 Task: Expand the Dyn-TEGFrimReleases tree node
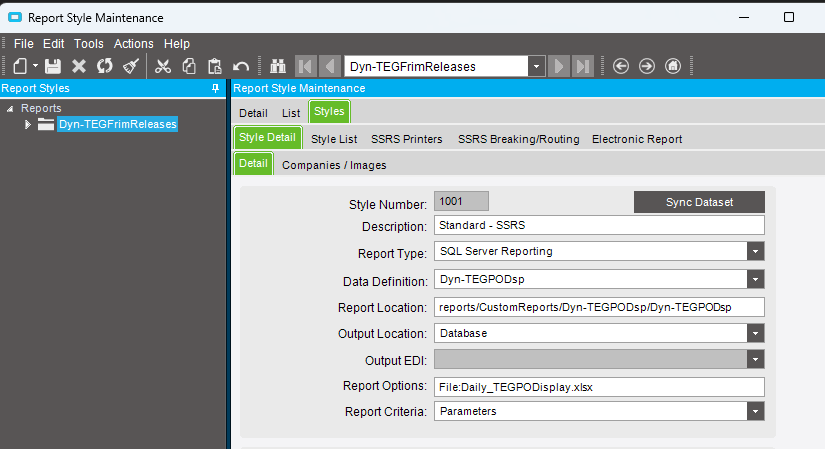point(28,124)
